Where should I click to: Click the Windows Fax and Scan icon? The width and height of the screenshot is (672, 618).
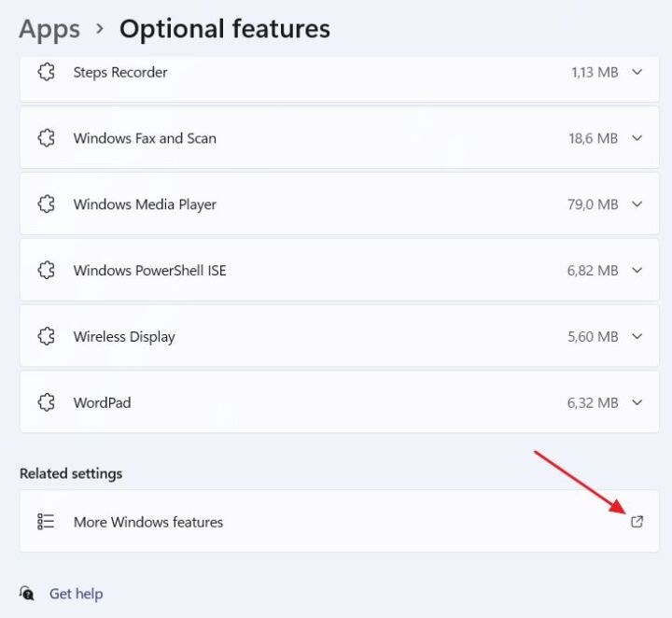[46, 138]
